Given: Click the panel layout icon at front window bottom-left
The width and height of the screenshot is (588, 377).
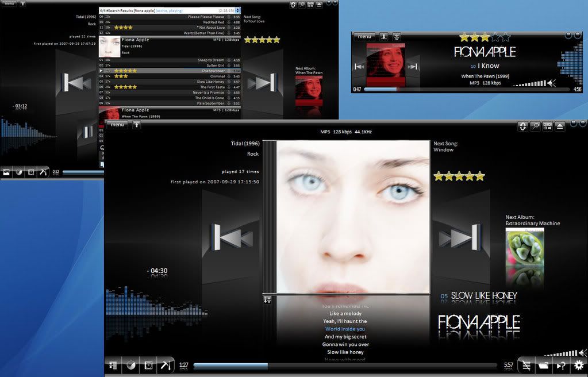Looking at the screenshot, I should (113, 365).
